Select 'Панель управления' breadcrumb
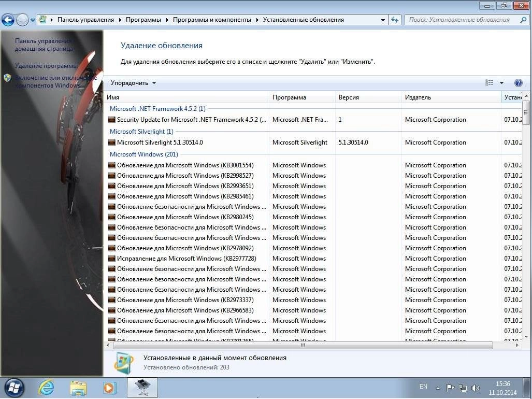This screenshot has width=532, height=399. tap(85, 20)
